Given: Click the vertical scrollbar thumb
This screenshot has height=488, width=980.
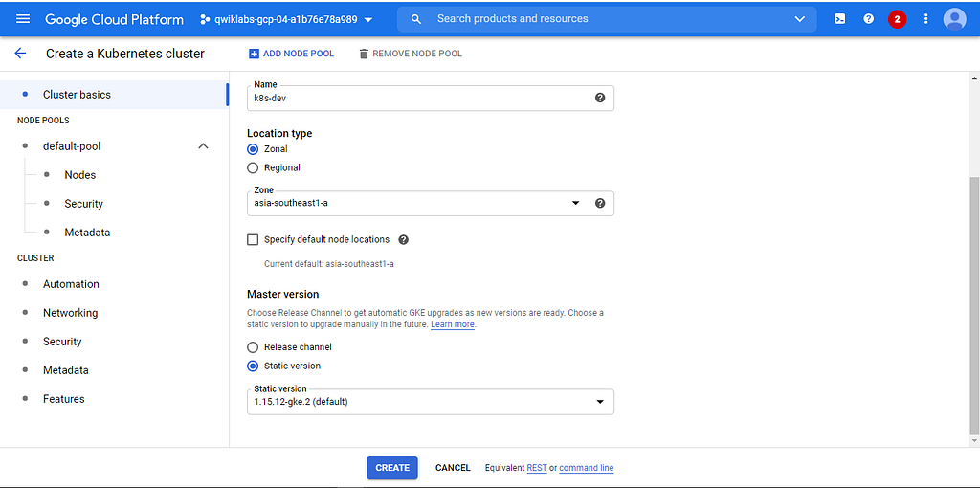Looking at the screenshot, I should point(974,306).
